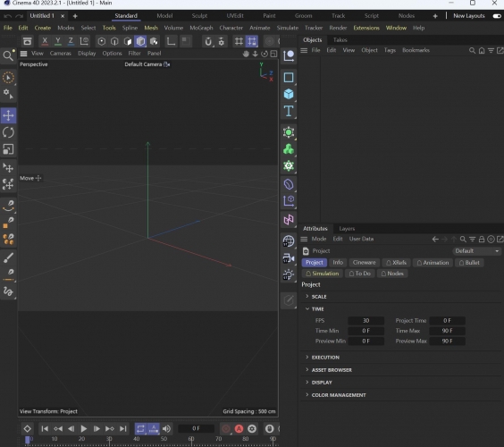Switch to the Sculpt layout tab

point(199,16)
